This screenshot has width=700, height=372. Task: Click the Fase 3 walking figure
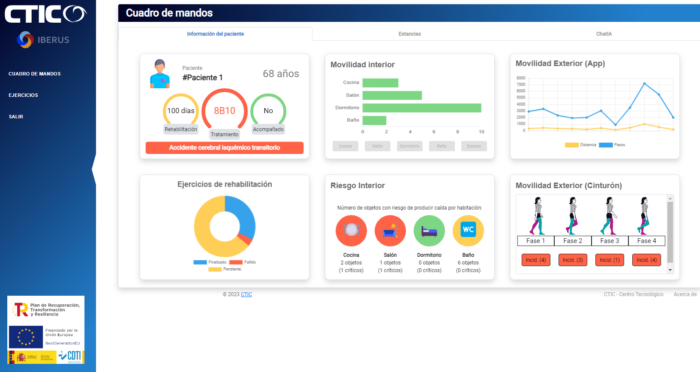pos(609,216)
